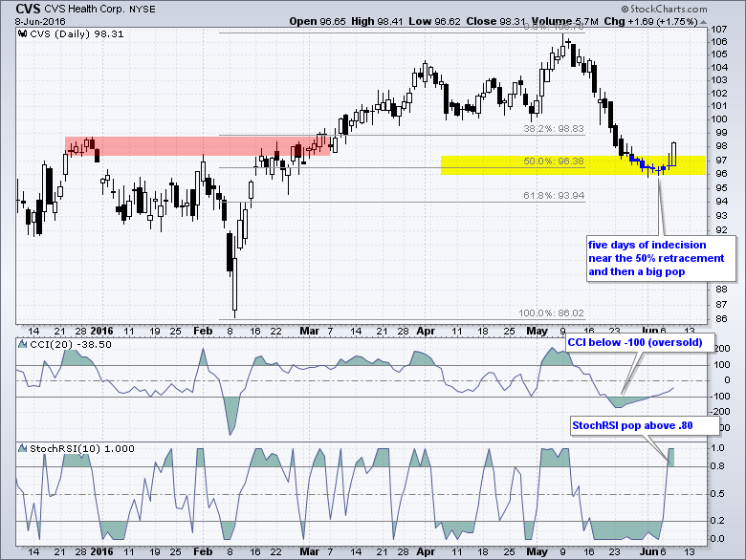Click the Volume 5.7M value
This screenshot has height=560, width=746.
(x=564, y=21)
